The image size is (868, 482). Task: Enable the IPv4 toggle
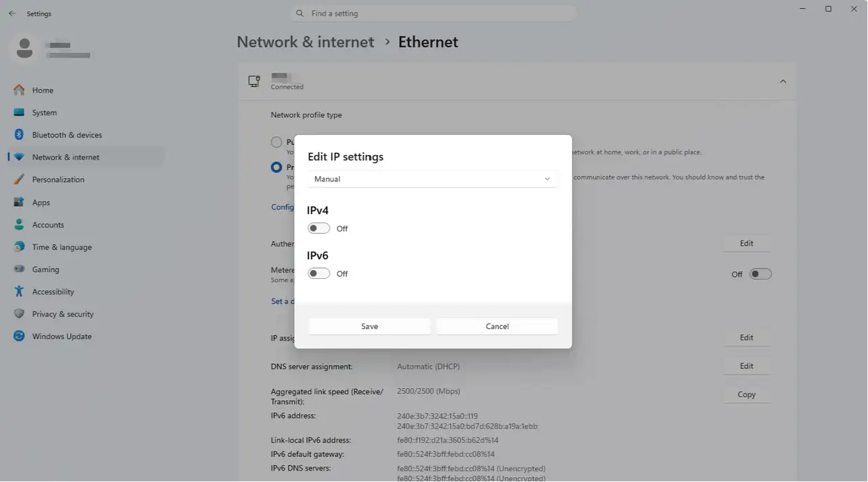[x=319, y=228]
